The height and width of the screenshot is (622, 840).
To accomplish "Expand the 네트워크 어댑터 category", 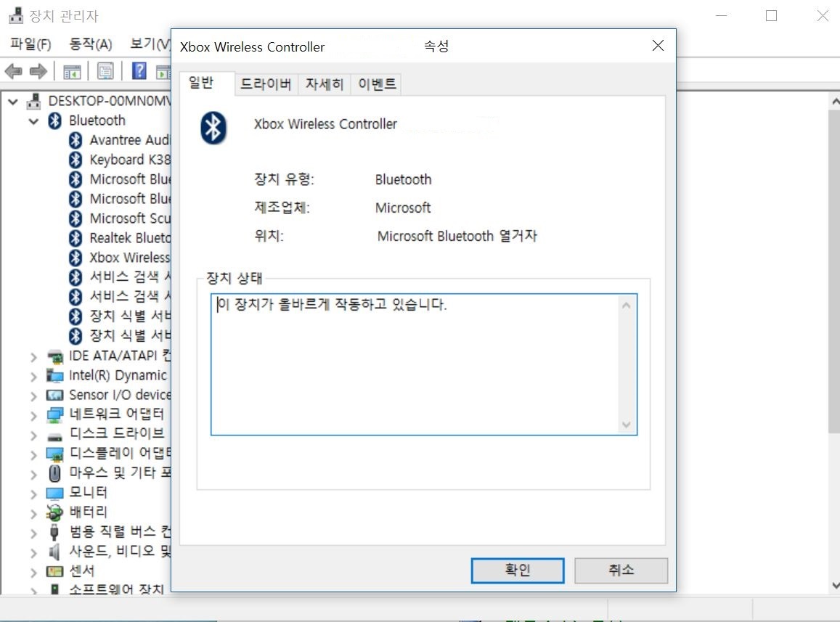I will click(33, 416).
